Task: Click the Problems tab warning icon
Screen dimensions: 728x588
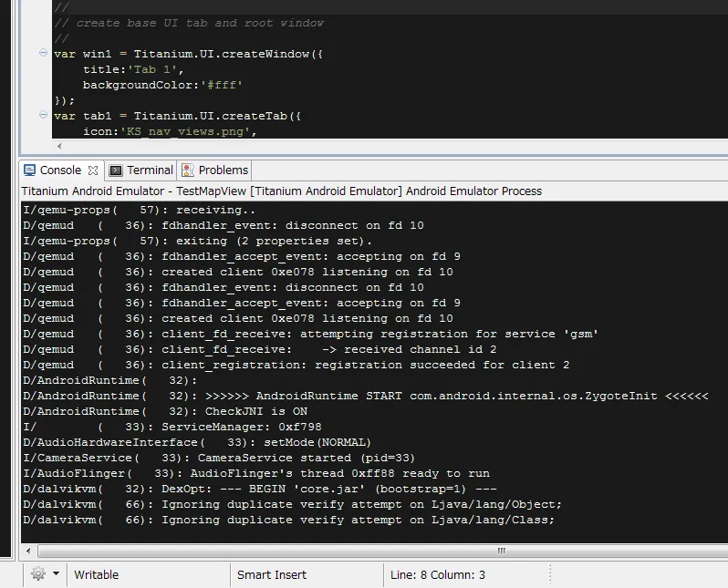Action: pyautogui.click(x=188, y=170)
